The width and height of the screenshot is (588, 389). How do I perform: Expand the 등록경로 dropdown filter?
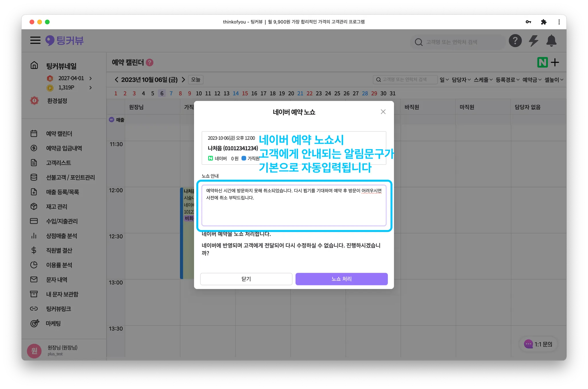click(x=507, y=80)
